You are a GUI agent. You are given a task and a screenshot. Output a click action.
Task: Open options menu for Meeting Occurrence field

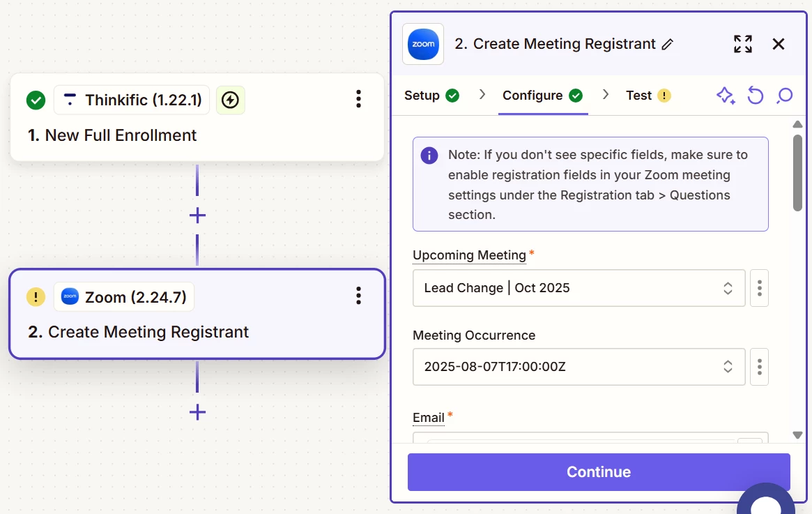tap(759, 367)
